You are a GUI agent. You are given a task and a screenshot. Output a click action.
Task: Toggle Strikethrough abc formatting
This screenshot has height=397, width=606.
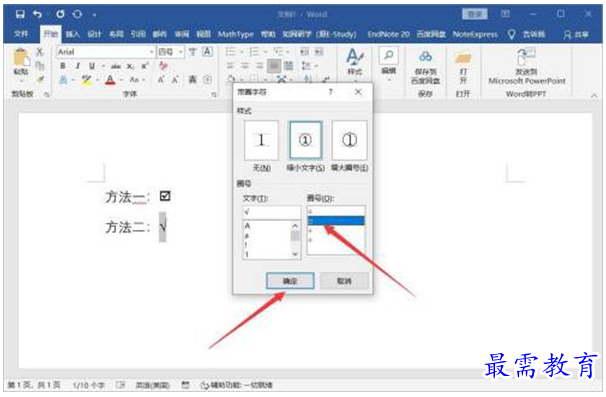point(116,66)
